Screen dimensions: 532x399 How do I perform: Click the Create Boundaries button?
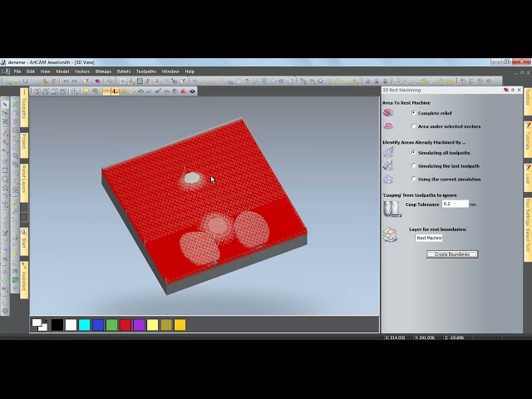pos(452,254)
